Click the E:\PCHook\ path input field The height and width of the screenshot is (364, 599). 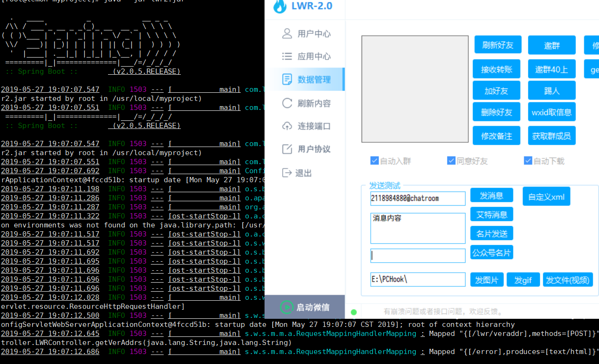point(418,279)
